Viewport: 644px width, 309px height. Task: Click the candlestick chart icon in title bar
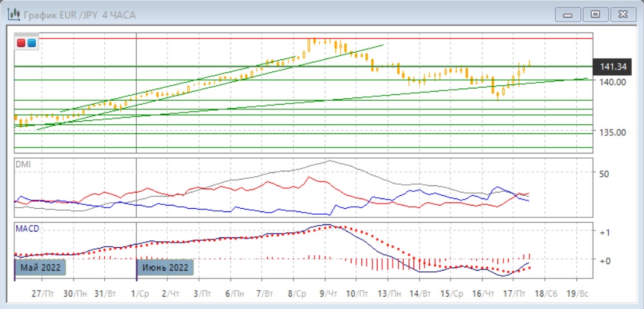click(x=13, y=14)
